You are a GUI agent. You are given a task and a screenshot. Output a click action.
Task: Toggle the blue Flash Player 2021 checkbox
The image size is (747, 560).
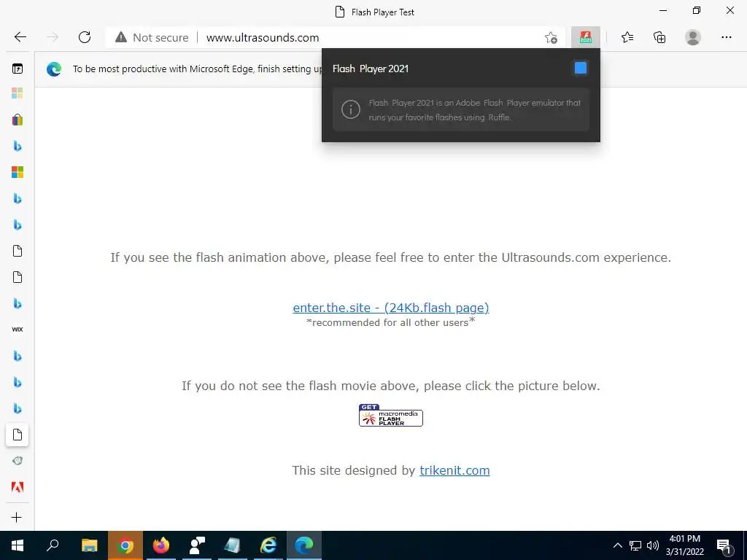point(580,68)
